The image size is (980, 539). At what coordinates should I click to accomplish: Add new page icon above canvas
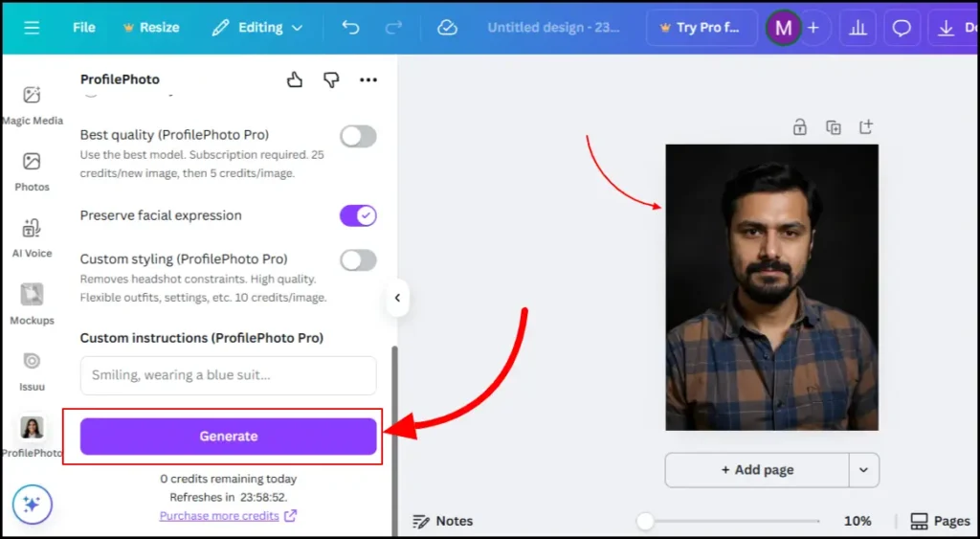[x=865, y=127]
